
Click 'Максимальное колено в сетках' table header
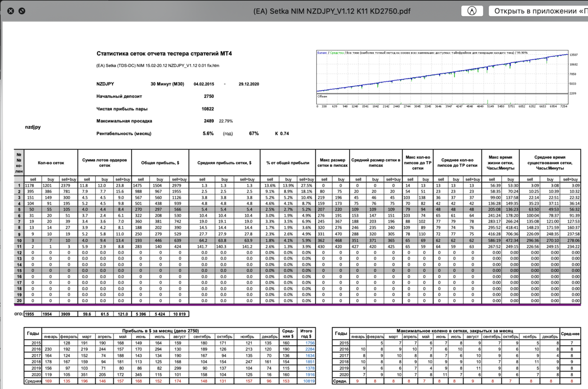tap(454, 331)
